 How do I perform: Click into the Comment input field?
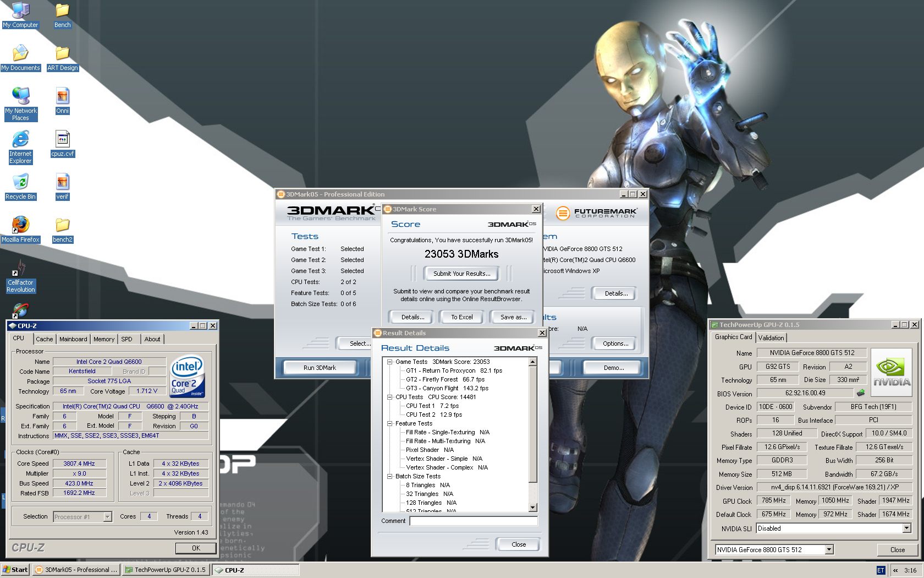pyautogui.click(x=474, y=521)
